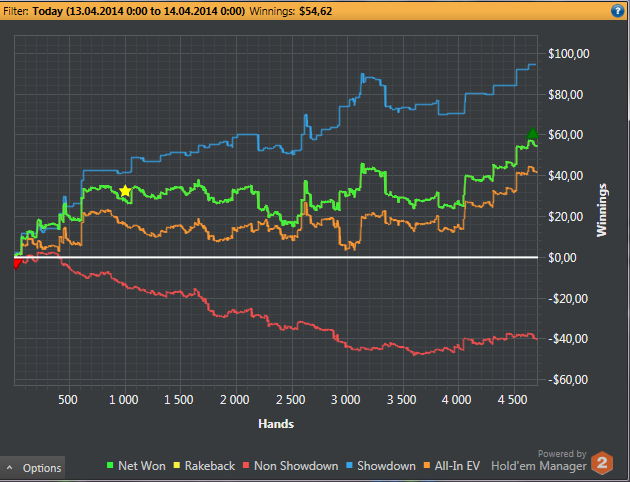The width and height of the screenshot is (630, 482).
Task: Click the -$20,00 axis label
Action: (568, 298)
